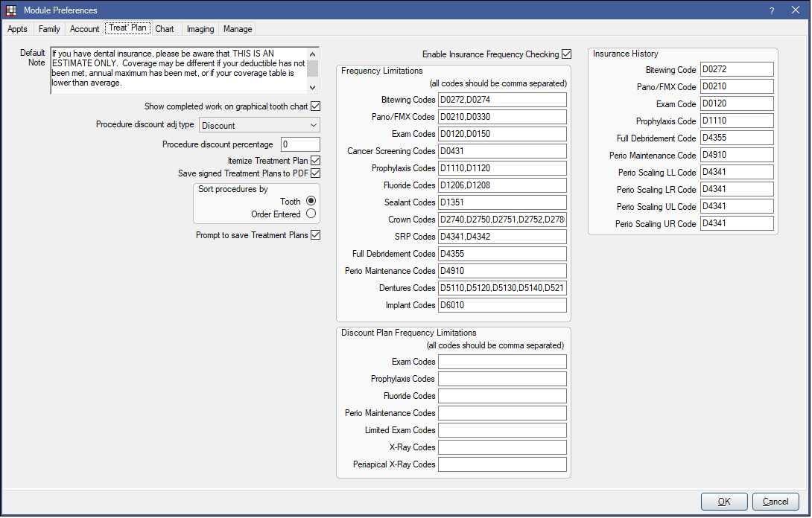Viewport: 812px width, 518px height.
Task: Toggle Save signed Treatment Plans to PDF
Action: point(315,173)
